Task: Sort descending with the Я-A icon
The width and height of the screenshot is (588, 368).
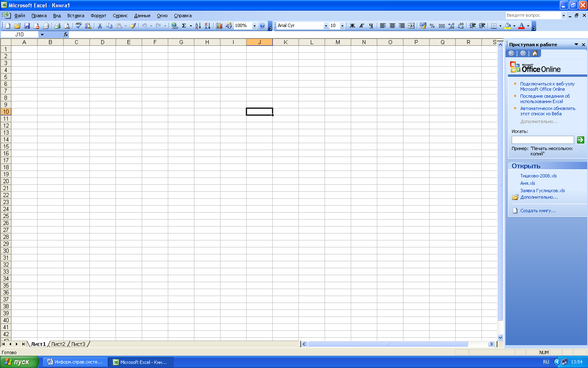Action: click(207, 26)
